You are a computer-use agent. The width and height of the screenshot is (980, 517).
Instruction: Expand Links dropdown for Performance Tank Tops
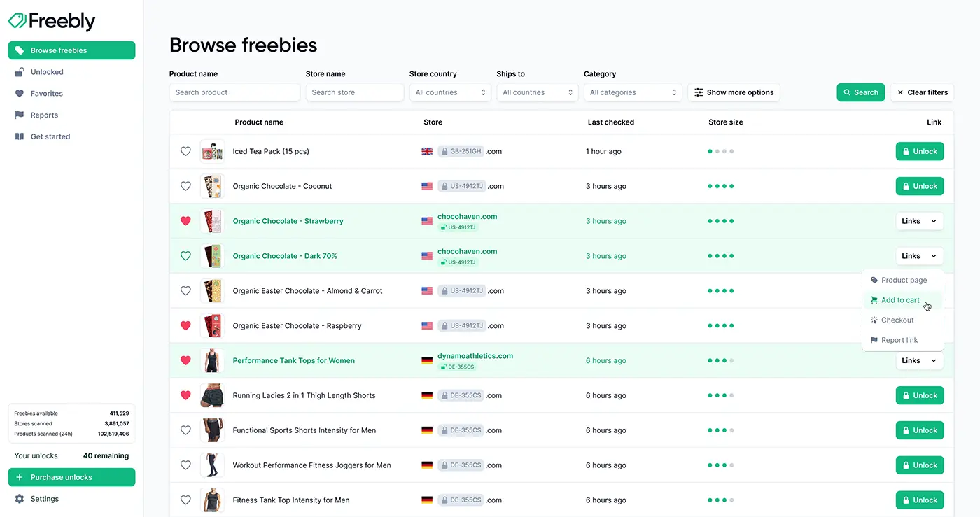(919, 361)
